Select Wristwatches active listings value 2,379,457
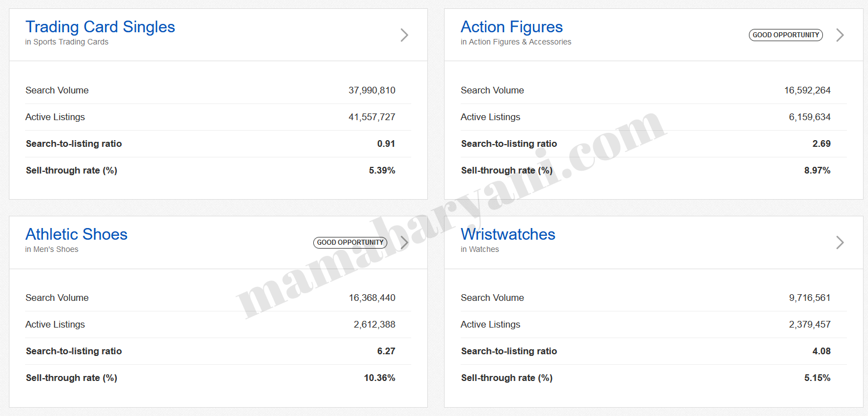Viewport: 868px width, 416px height. [x=810, y=324]
